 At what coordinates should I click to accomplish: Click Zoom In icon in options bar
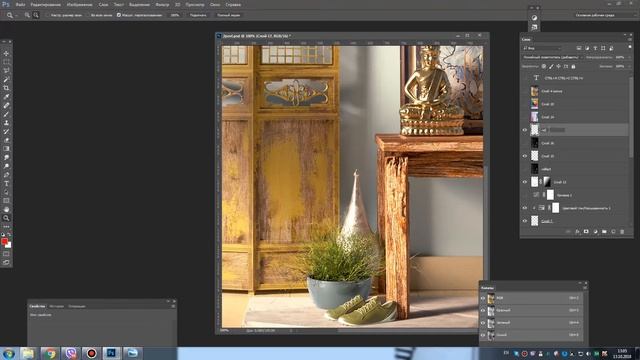point(27,15)
